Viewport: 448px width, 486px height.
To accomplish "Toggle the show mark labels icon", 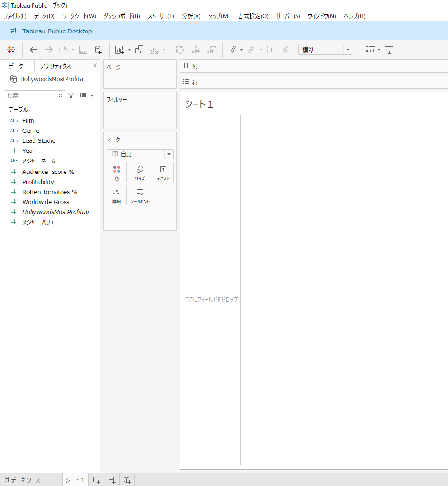I will [x=271, y=50].
